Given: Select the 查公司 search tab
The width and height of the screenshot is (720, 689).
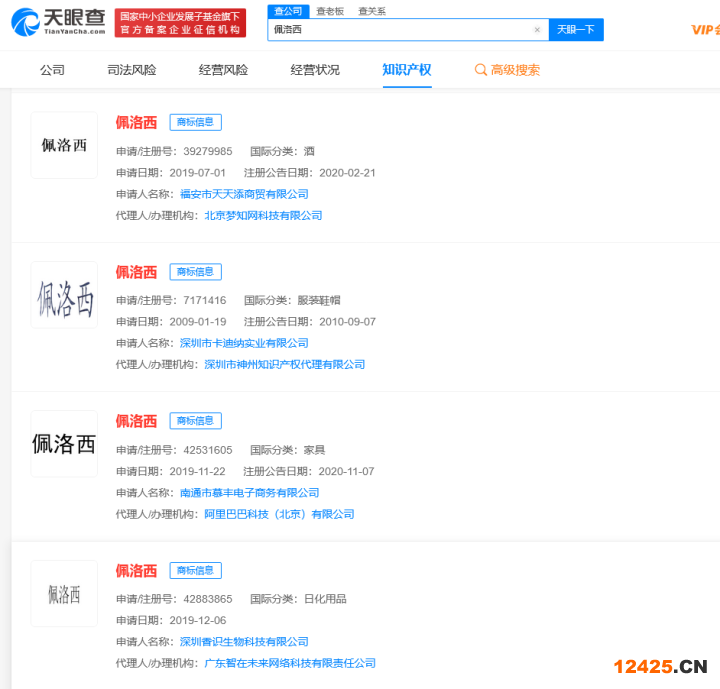Looking at the screenshot, I should pos(288,11).
